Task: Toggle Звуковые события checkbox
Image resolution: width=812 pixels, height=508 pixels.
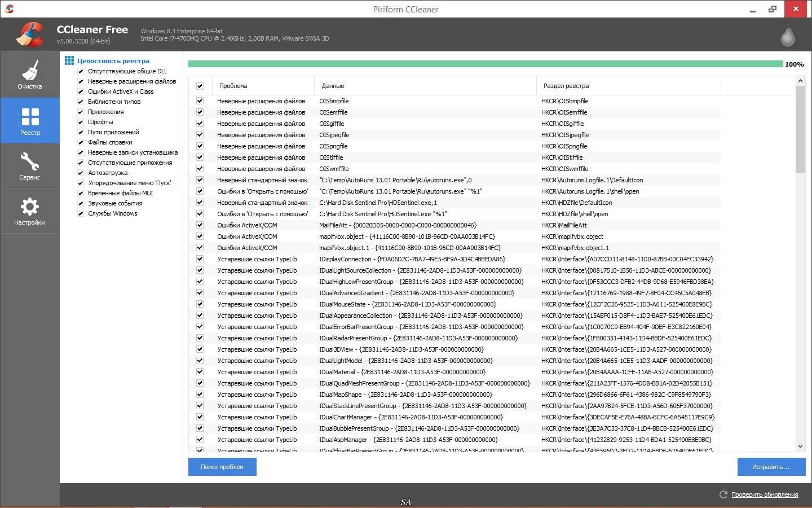Action: [81, 203]
